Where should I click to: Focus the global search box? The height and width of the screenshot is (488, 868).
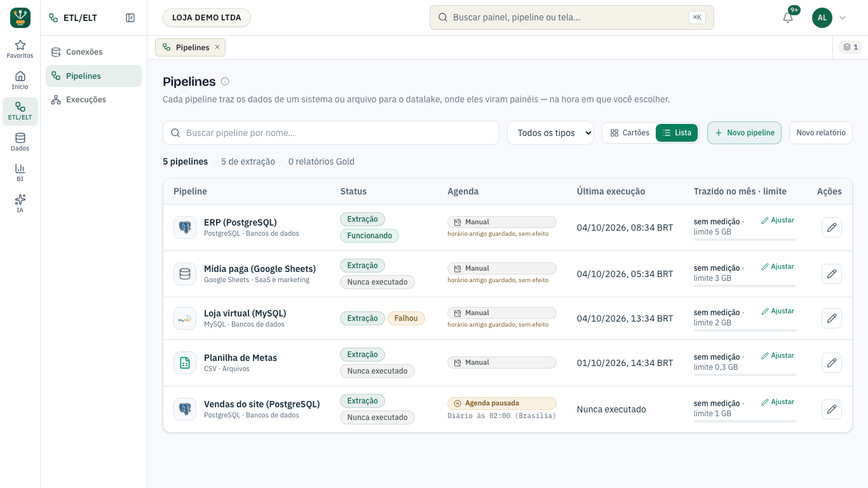coord(572,18)
